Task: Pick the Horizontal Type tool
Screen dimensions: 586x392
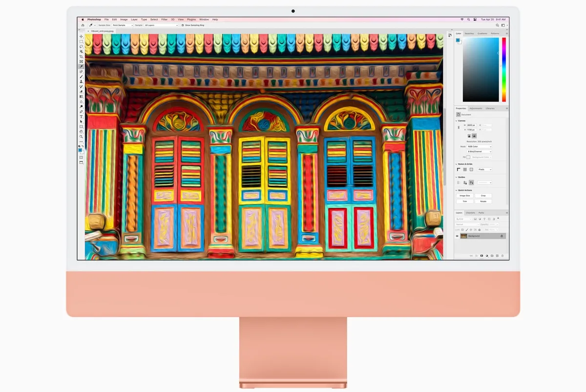Action: pos(82,117)
